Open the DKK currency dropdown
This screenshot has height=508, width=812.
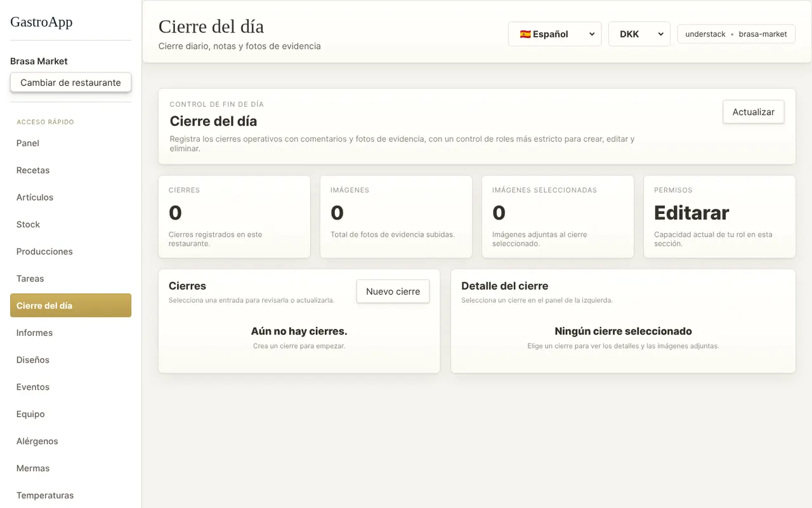[639, 34]
